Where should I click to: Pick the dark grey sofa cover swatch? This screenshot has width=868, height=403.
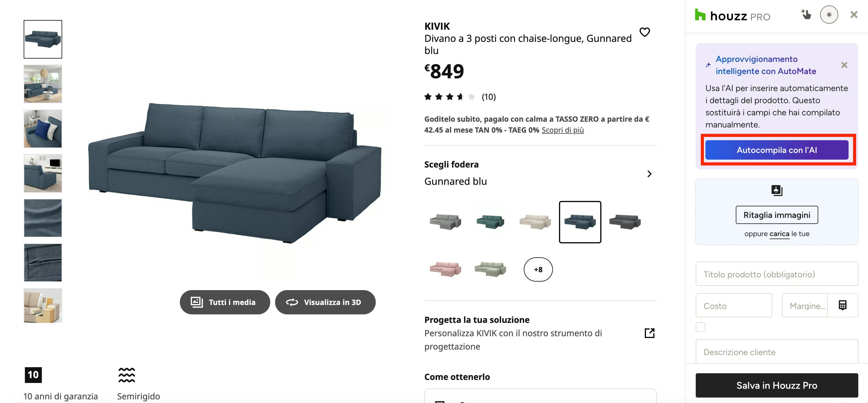pyautogui.click(x=625, y=222)
